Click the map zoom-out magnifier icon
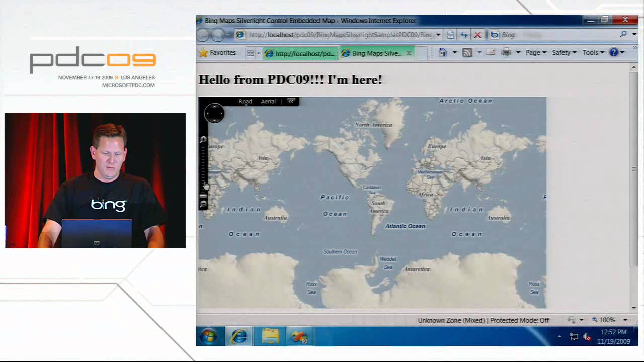644x362 pixels. [x=203, y=204]
